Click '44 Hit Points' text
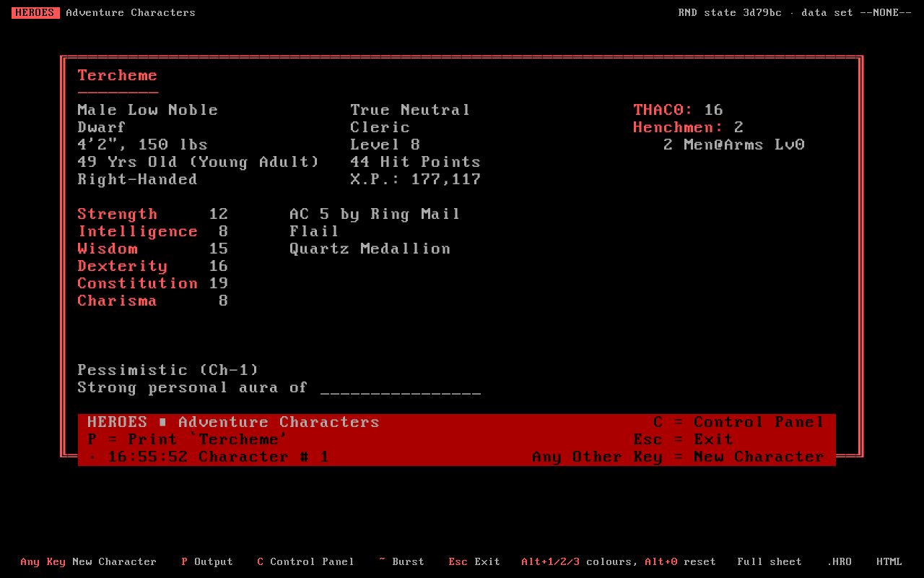The image size is (924, 578). [x=415, y=162]
